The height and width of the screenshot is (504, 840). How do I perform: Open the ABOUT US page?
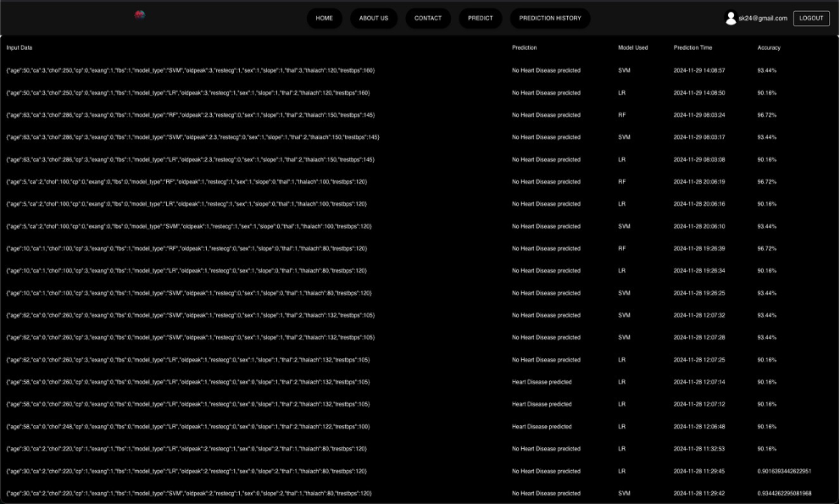click(374, 18)
